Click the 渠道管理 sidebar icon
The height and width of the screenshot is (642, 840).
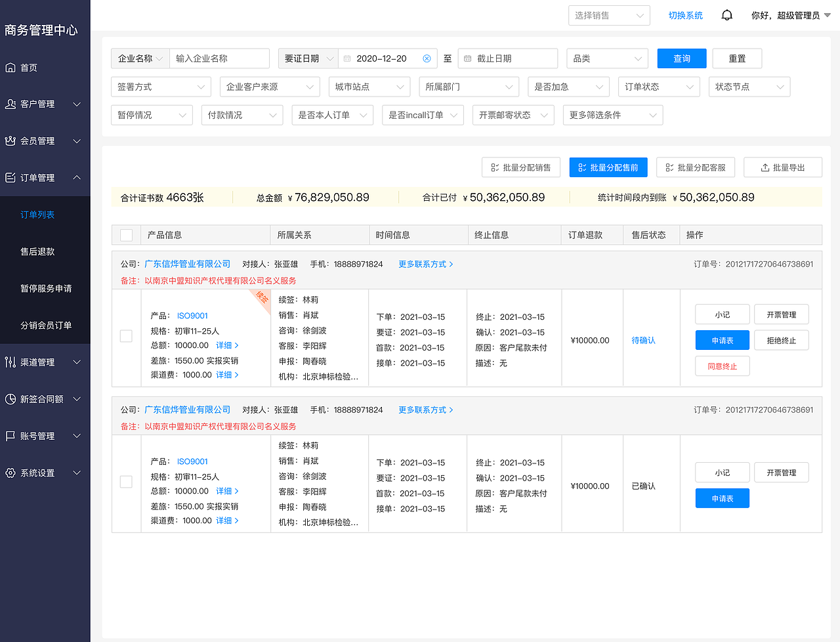click(9, 362)
